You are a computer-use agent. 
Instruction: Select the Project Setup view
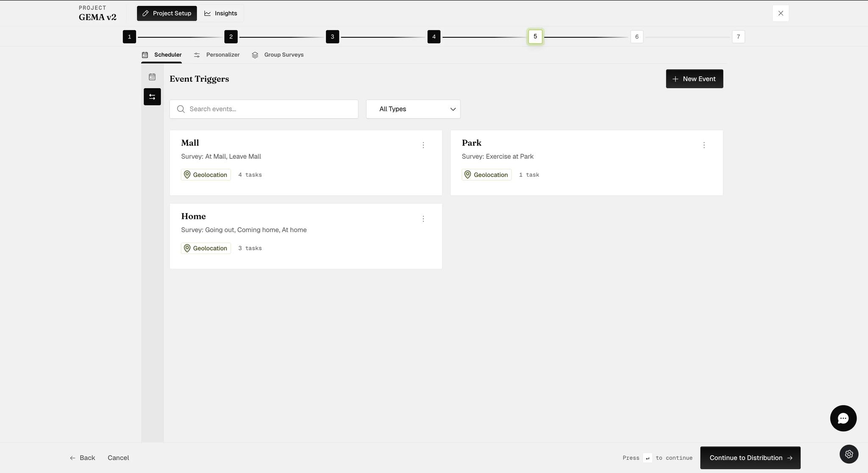167,14
